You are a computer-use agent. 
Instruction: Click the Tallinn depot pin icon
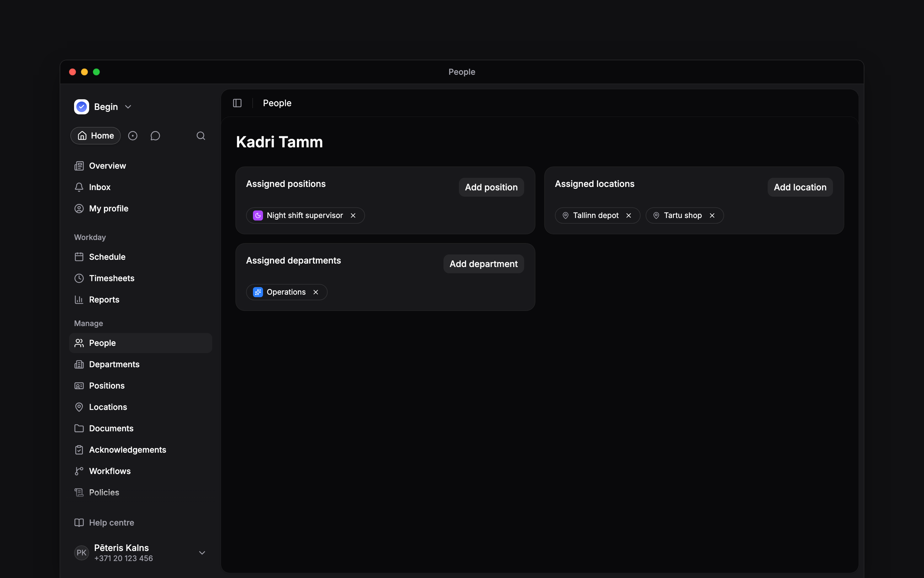(566, 215)
